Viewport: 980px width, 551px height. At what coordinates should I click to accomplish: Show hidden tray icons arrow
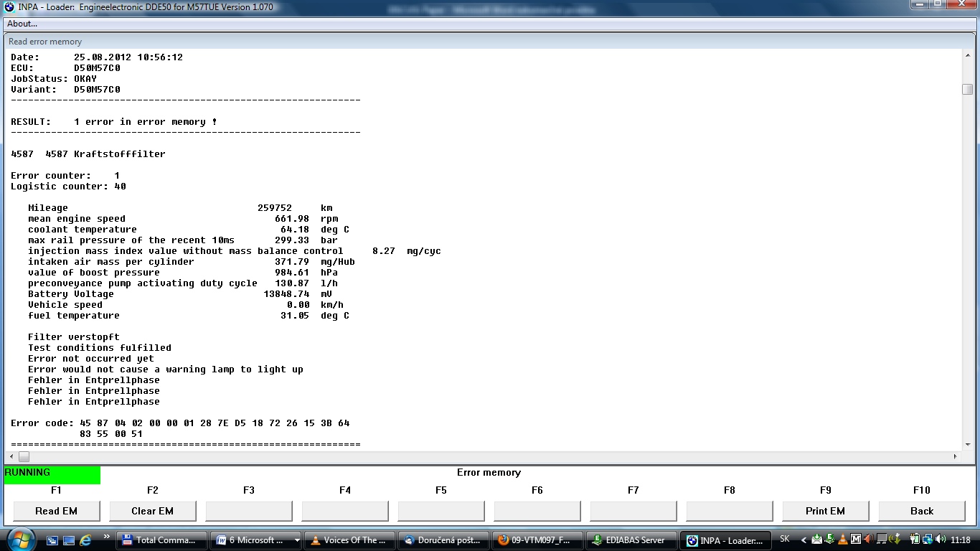click(804, 540)
